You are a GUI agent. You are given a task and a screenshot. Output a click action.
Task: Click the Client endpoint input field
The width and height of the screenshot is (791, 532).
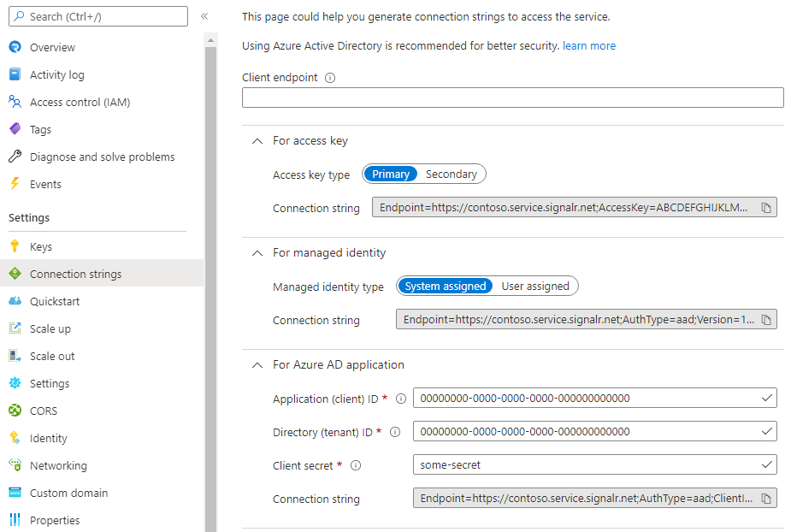coord(511,98)
